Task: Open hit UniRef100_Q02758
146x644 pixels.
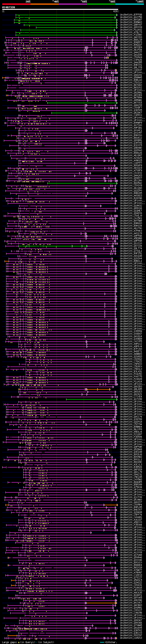Action: [131, 17]
